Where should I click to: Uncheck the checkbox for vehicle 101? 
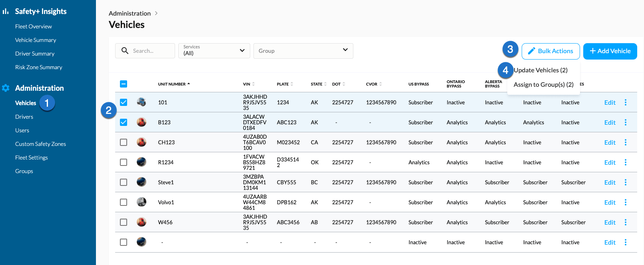[124, 102]
